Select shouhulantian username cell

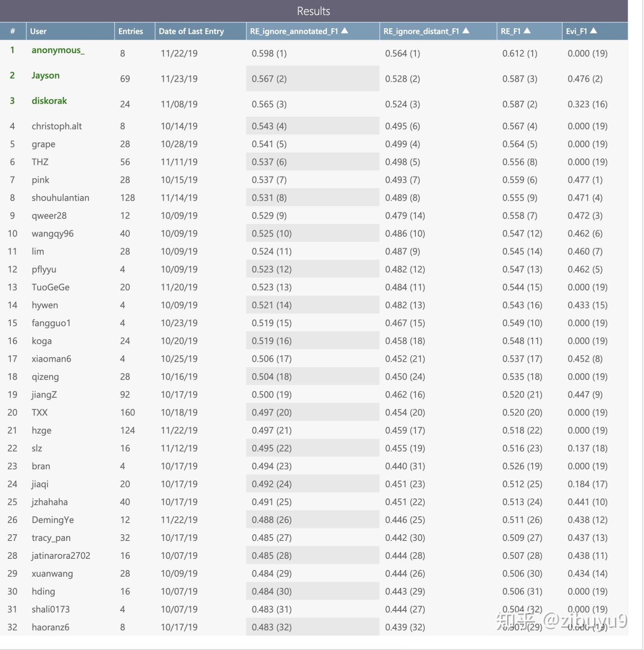(x=60, y=198)
